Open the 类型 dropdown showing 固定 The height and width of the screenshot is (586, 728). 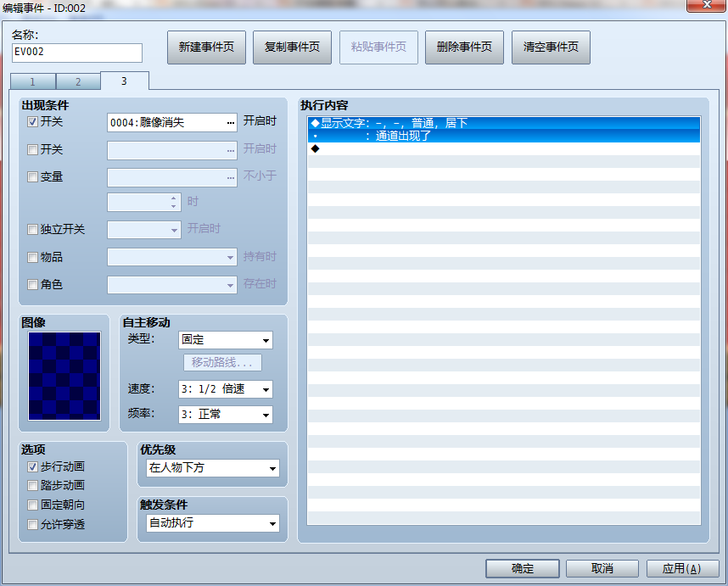click(x=226, y=340)
